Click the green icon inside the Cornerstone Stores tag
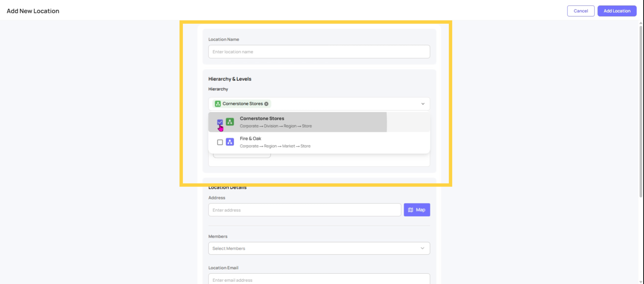 click(218, 104)
